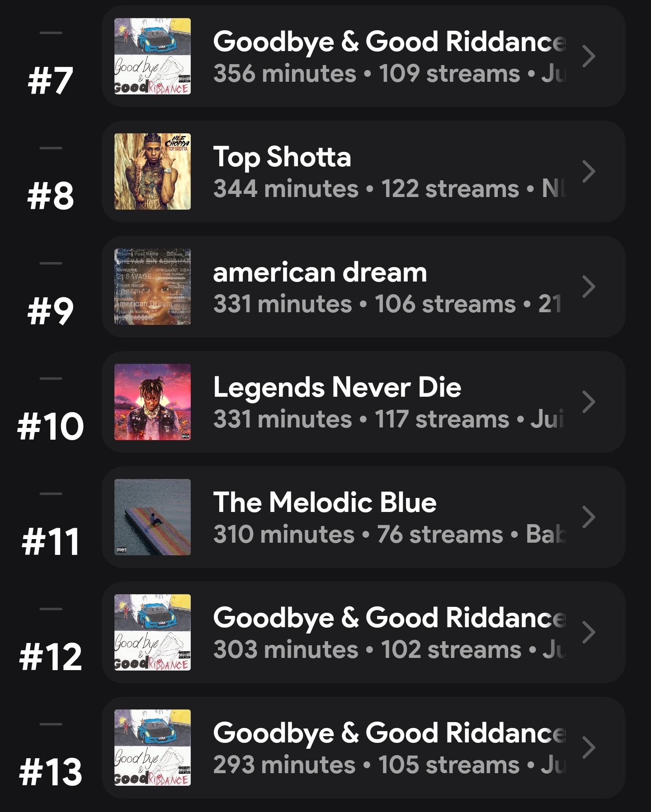Image resolution: width=651 pixels, height=812 pixels.
Task: Click the american dream album title
Action: (x=320, y=272)
